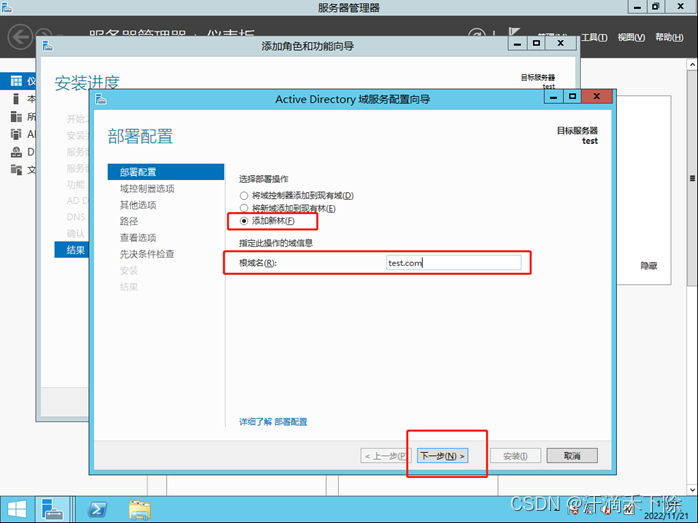Open the 详细了解 部署配置 link

pos(273,422)
